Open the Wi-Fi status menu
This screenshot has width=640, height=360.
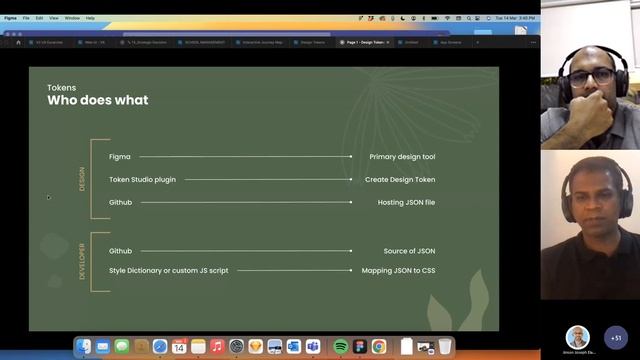(x=447, y=18)
